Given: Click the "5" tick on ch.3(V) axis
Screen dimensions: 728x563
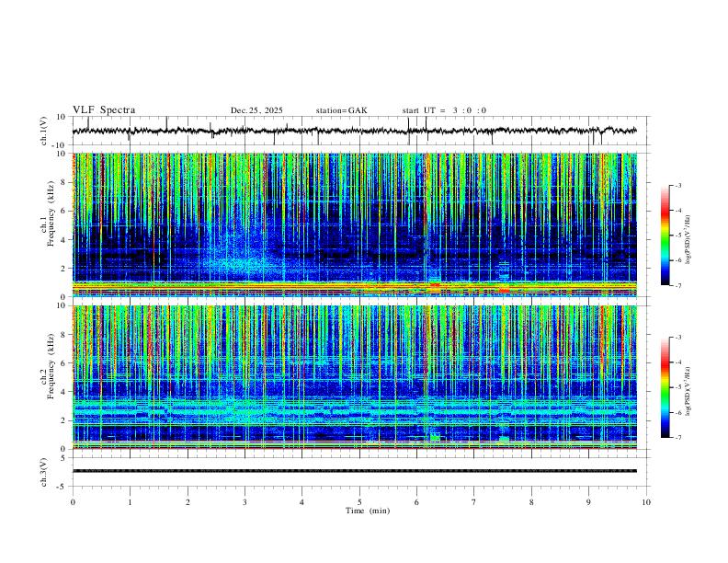Looking at the screenshot, I should tap(63, 458).
